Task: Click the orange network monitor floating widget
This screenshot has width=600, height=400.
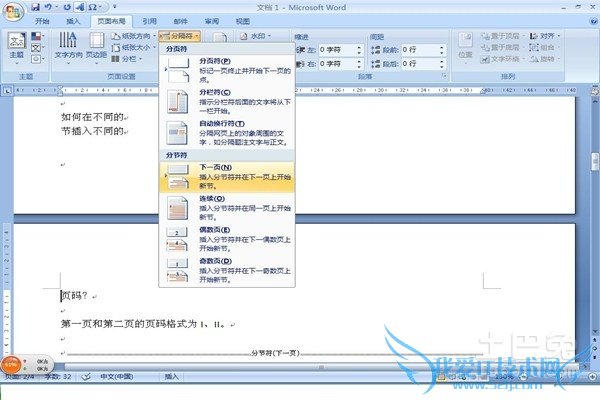Action: (x=10, y=364)
